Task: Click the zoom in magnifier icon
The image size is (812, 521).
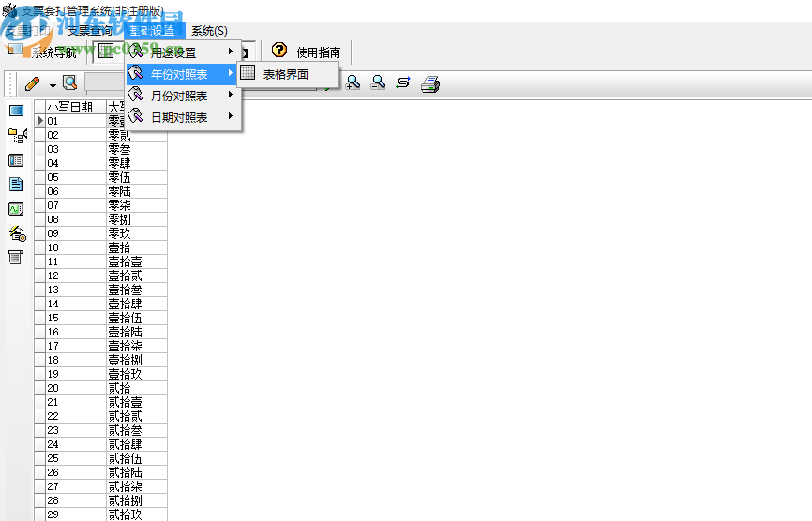Action: pyautogui.click(x=353, y=82)
